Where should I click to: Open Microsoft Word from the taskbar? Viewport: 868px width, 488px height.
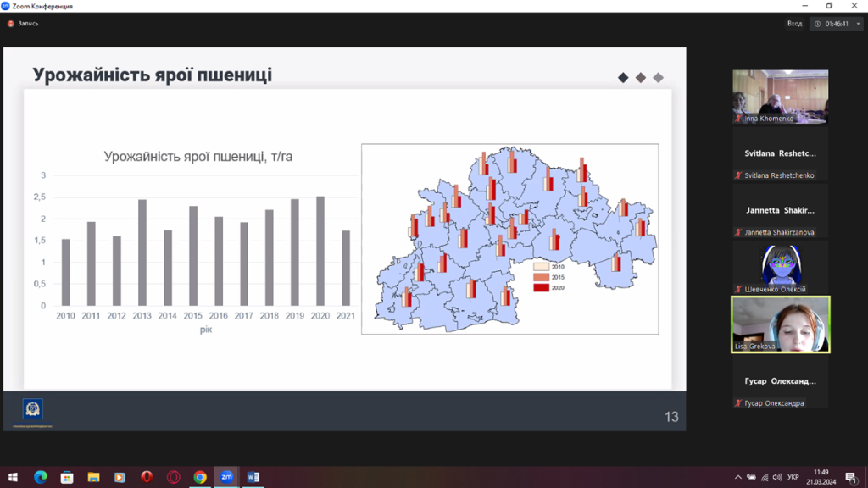253,477
